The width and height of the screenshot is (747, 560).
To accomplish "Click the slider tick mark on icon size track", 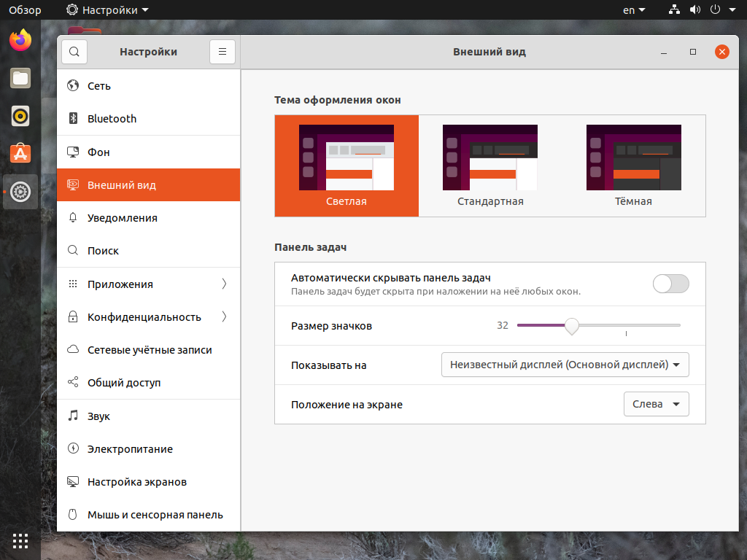I will (x=626, y=333).
